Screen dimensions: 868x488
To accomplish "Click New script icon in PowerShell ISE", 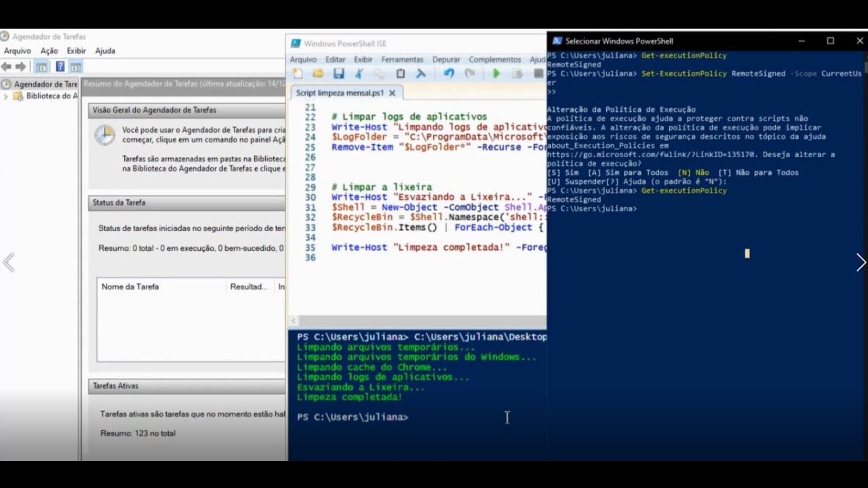I will tap(297, 73).
